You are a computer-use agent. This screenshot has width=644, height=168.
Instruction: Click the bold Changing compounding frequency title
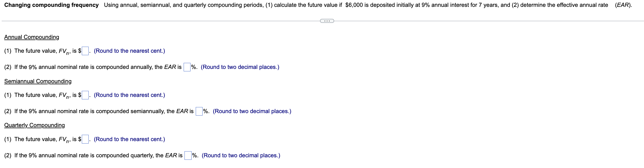pyautogui.click(x=52, y=5)
